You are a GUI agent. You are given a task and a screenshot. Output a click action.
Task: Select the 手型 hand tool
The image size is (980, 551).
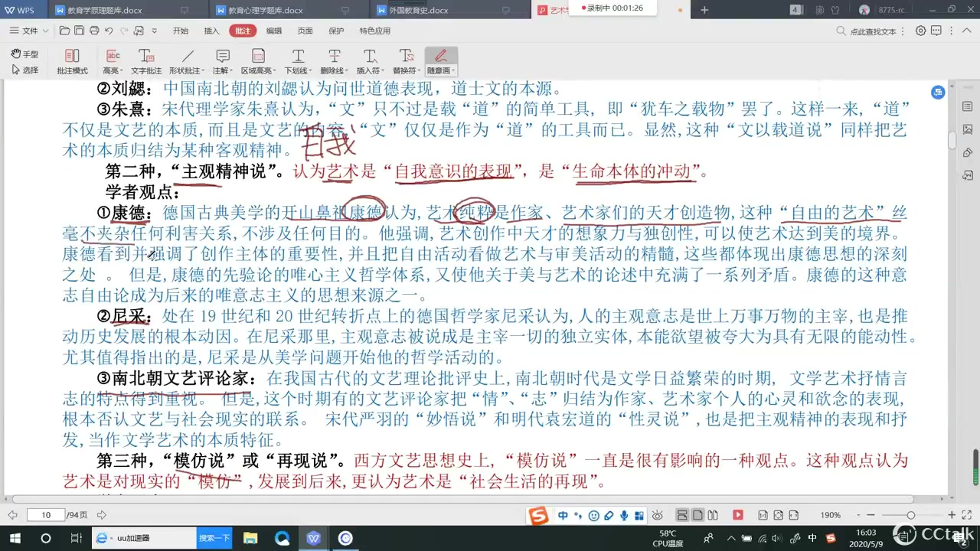click(25, 54)
